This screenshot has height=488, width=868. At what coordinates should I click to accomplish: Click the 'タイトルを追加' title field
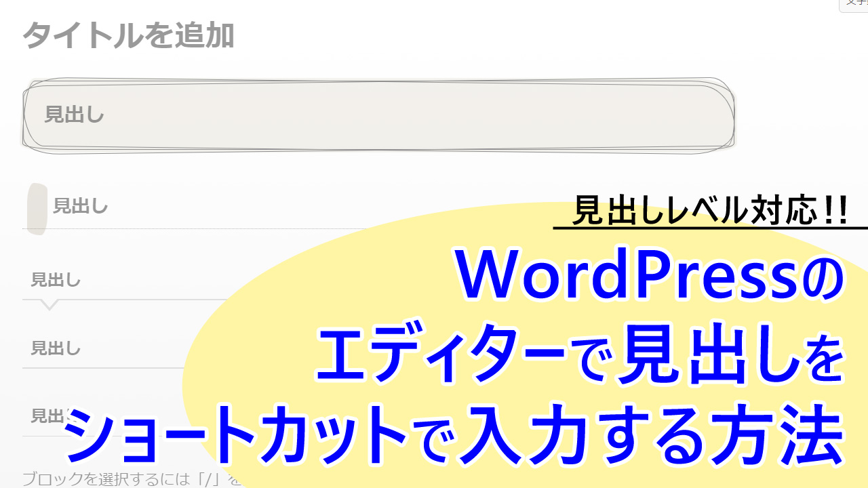click(x=129, y=36)
